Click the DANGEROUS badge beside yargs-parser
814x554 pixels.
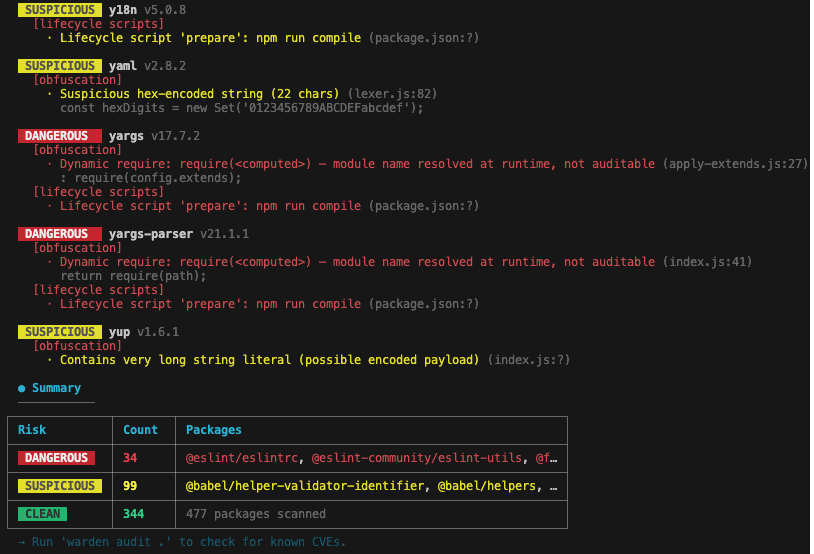click(59, 233)
